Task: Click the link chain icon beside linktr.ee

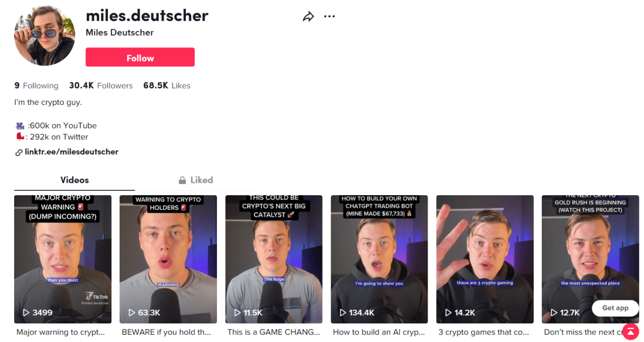Action: (19, 152)
